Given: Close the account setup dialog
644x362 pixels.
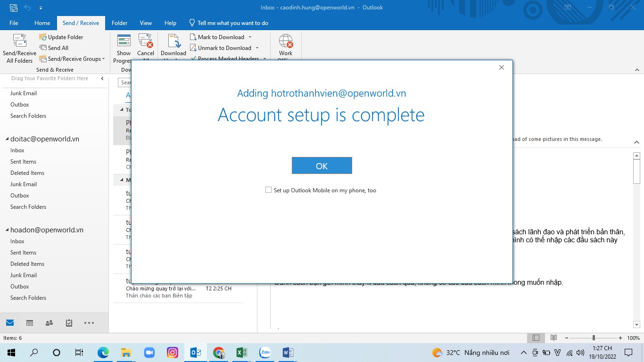Looking at the screenshot, I should click(502, 67).
